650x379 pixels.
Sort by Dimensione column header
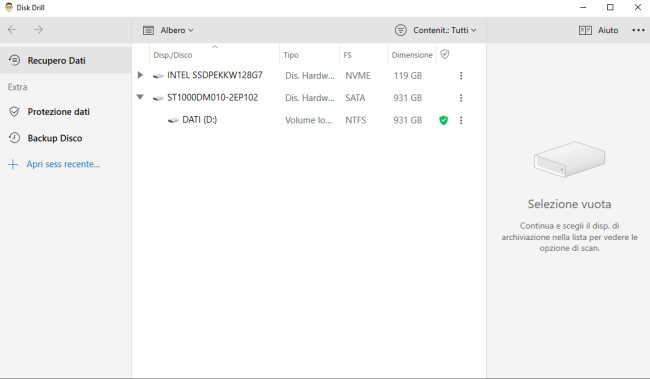coord(412,55)
